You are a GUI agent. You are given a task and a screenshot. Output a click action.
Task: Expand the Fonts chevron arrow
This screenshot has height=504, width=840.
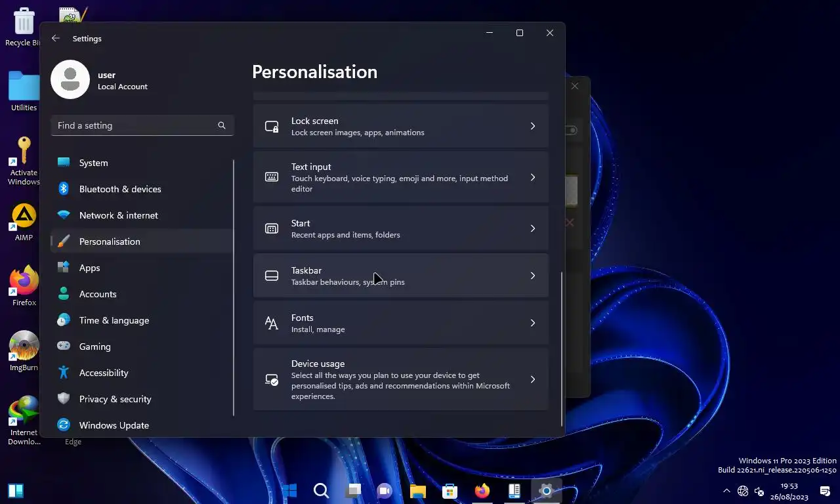coord(533,323)
